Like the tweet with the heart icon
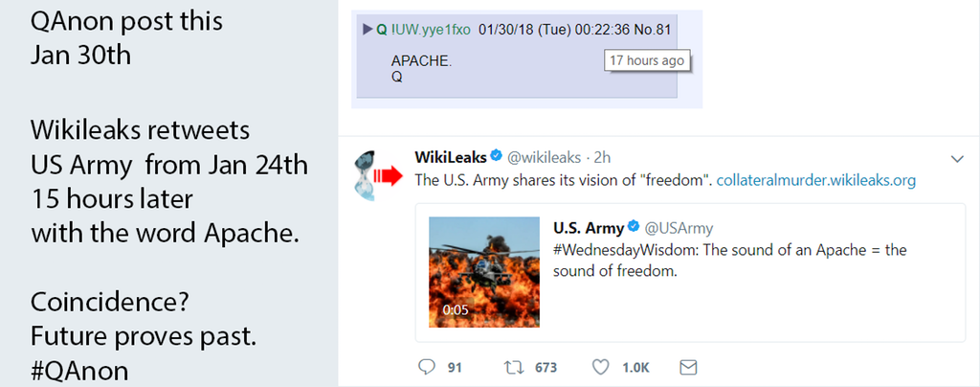This screenshot has height=387, width=980. [x=601, y=367]
